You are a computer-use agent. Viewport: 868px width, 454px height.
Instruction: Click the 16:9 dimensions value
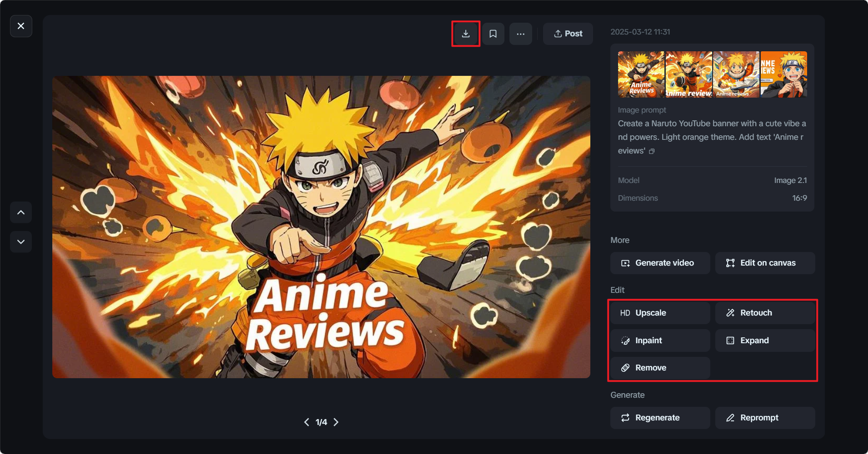tap(799, 198)
